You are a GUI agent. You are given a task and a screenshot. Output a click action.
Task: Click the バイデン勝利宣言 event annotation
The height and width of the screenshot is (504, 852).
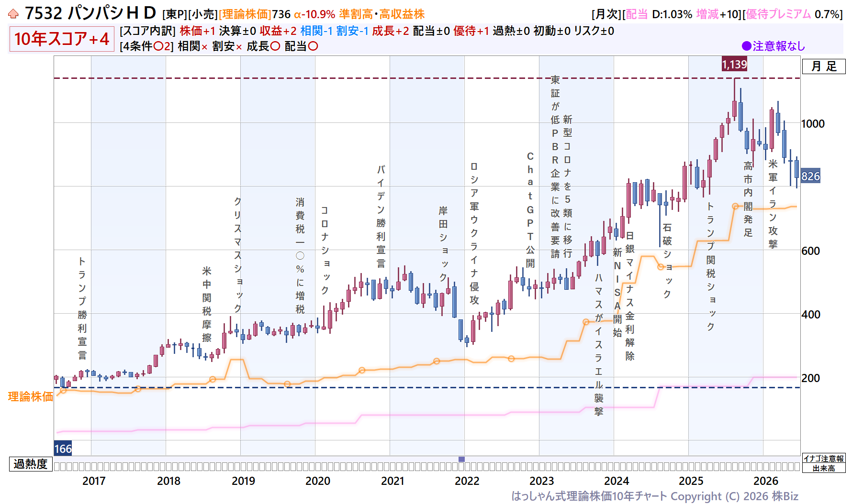pyautogui.click(x=381, y=216)
